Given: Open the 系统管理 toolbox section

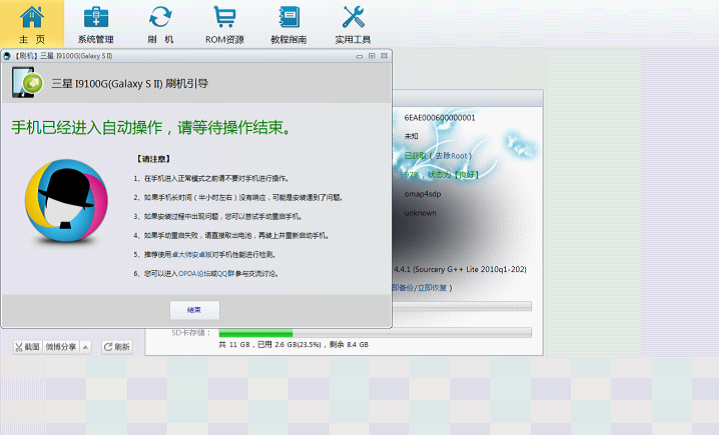Looking at the screenshot, I should click(96, 24).
